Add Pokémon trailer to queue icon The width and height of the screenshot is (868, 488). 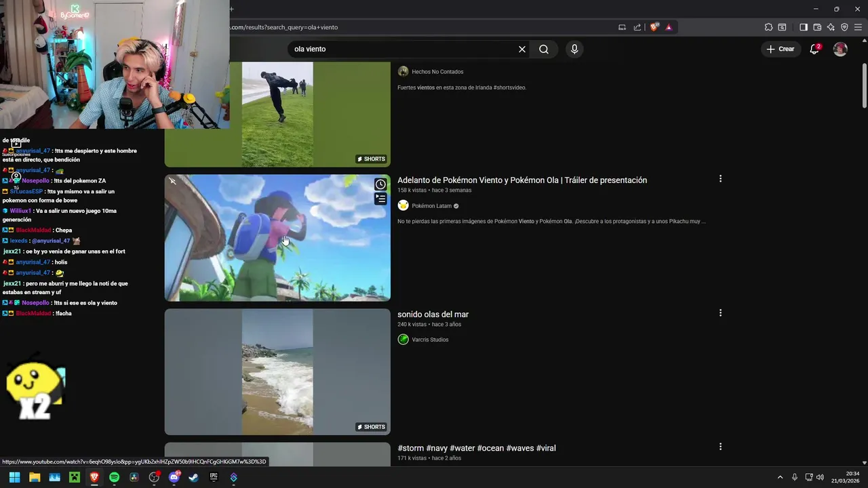coord(380,199)
